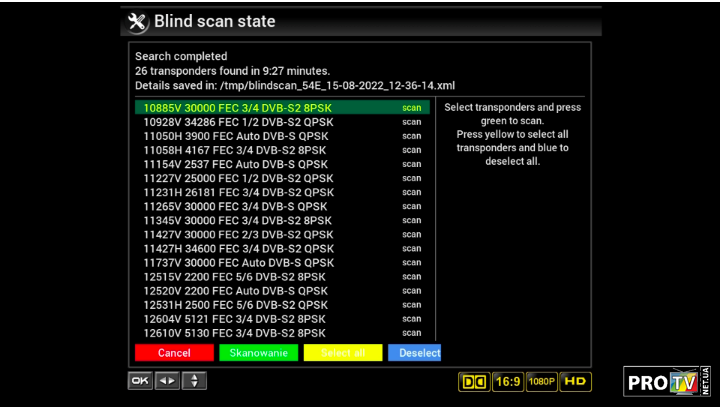Select transponder 12515V 2200 FEC 5/6
Screen dimensions: 721x407
point(234,277)
